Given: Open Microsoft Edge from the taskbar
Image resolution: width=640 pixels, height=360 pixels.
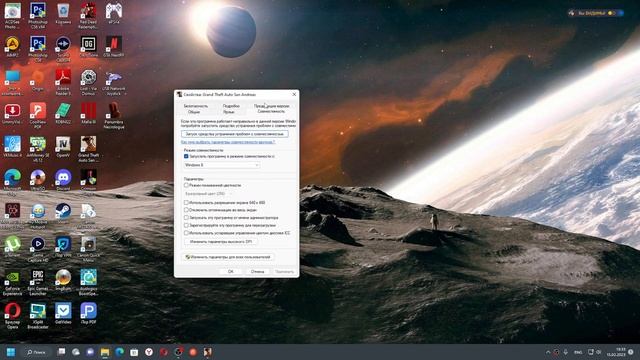Looking at the screenshot, I should [120, 352].
